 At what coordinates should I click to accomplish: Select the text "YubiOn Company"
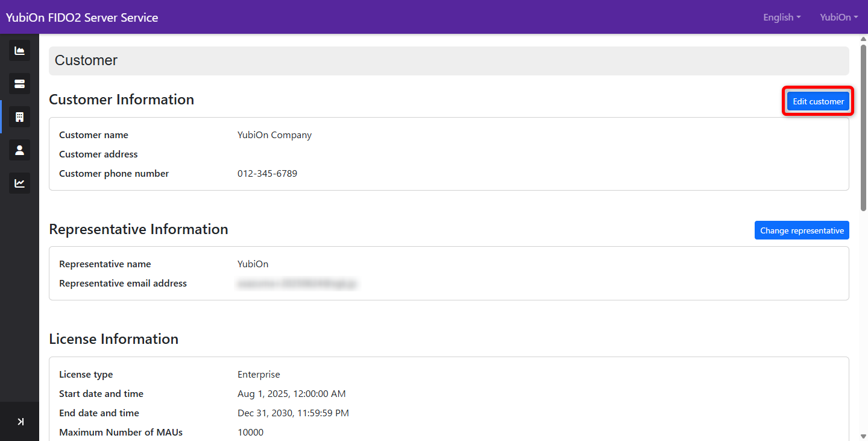point(274,135)
